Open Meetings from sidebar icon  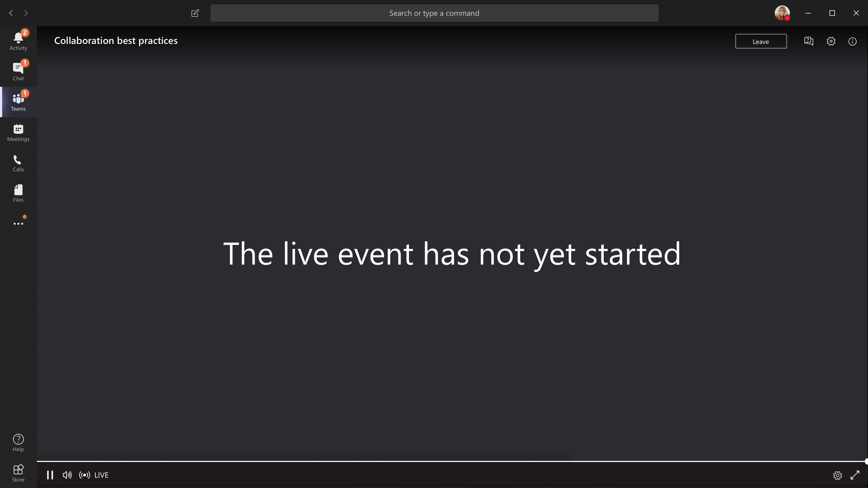point(18,132)
